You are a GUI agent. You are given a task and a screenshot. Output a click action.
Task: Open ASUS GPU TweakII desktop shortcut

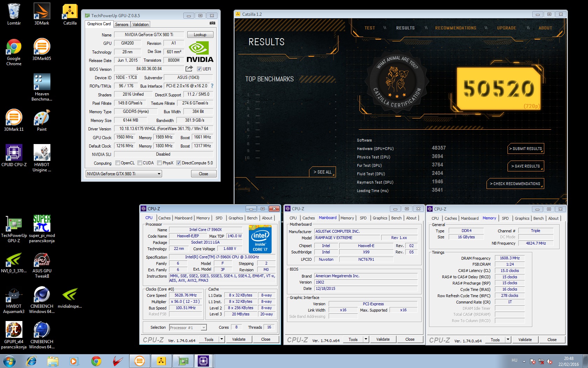(x=42, y=265)
